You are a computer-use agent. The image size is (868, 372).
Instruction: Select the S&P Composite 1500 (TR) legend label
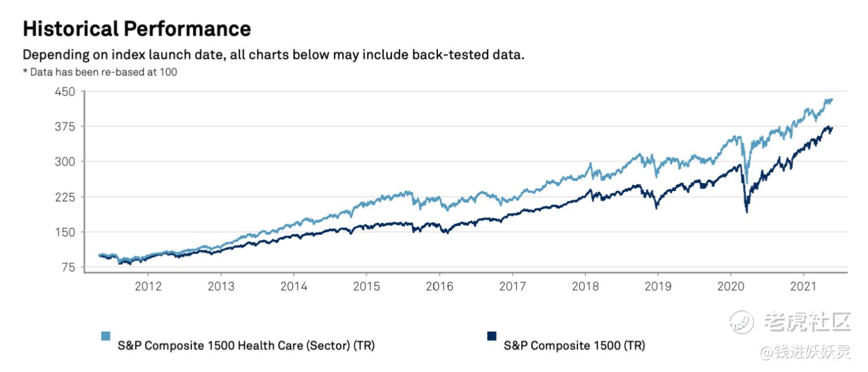coord(574,346)
